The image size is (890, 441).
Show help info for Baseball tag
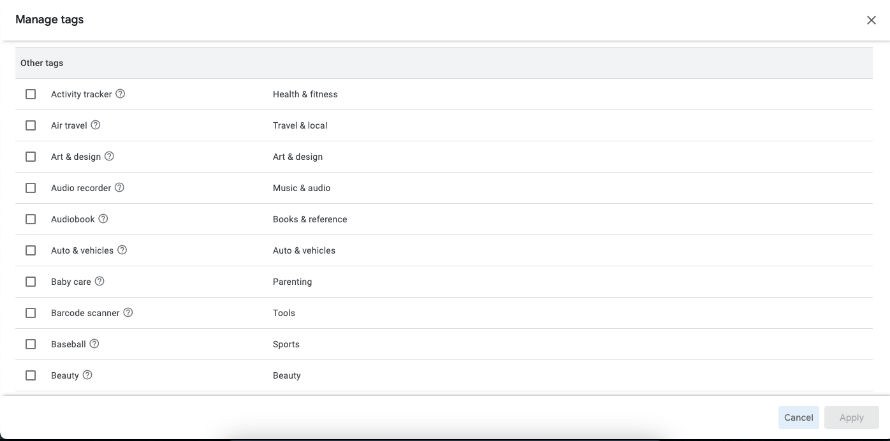coord(94,344)
